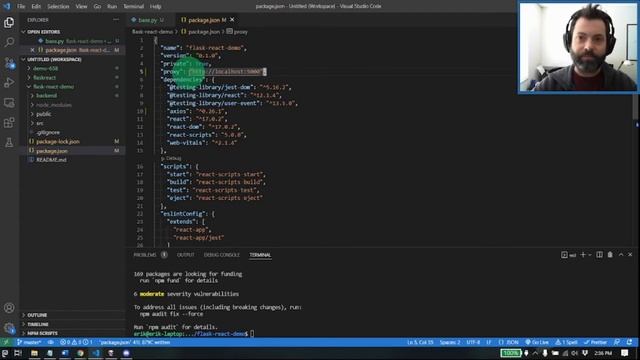Image resolution: width=640 pixels, height=360 pixels.
Task: Switch to the DEBUG CONSOLE tab
Action: pyautogui.click(x=222, y=255)
